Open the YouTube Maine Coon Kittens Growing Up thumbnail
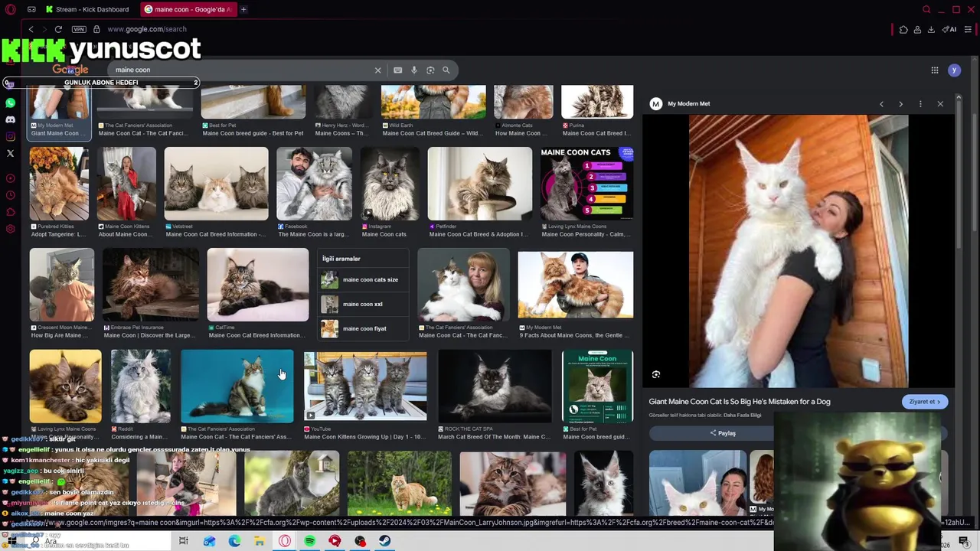This screenshot has width=980, height=551. (364, 386)
